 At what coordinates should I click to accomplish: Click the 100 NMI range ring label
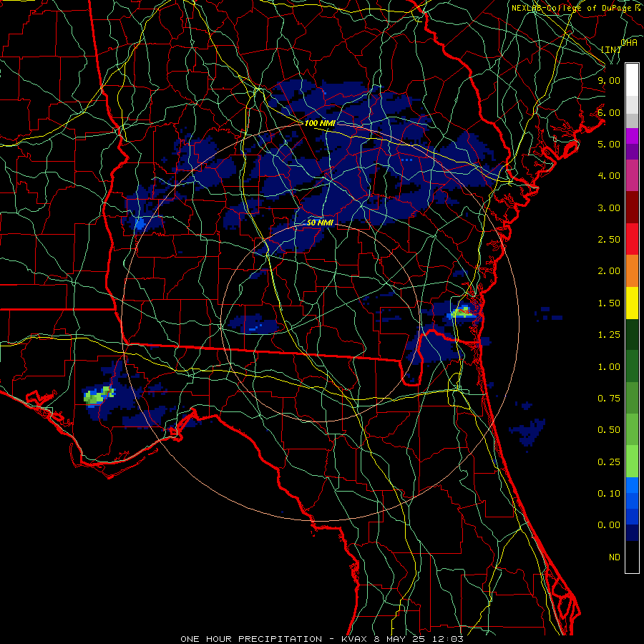[x=320, y=123]
